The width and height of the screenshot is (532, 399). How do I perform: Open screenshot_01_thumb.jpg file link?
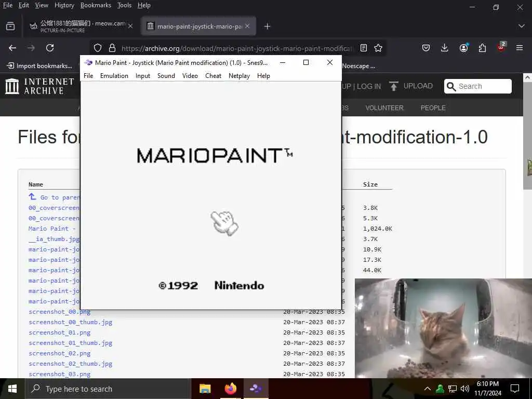point(71,343)
